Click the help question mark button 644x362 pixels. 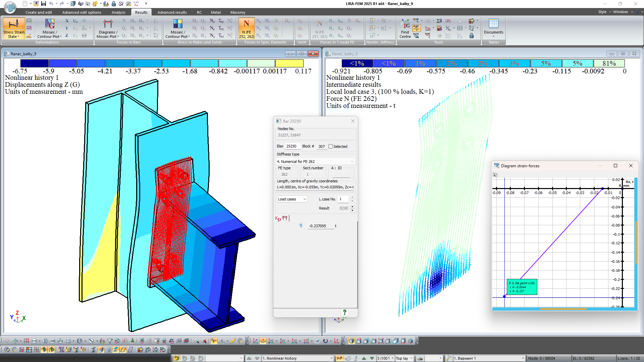344,312
